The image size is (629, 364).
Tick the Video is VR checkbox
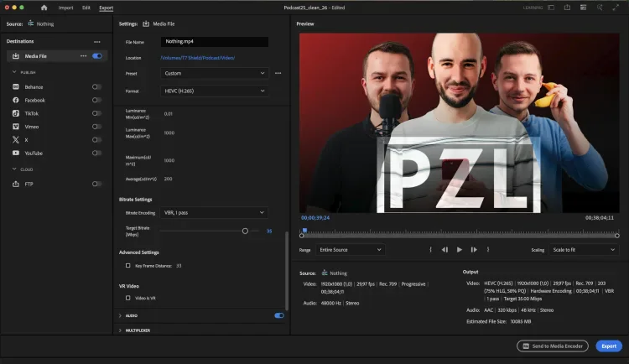pyautogui.click(x=127, y=297)
